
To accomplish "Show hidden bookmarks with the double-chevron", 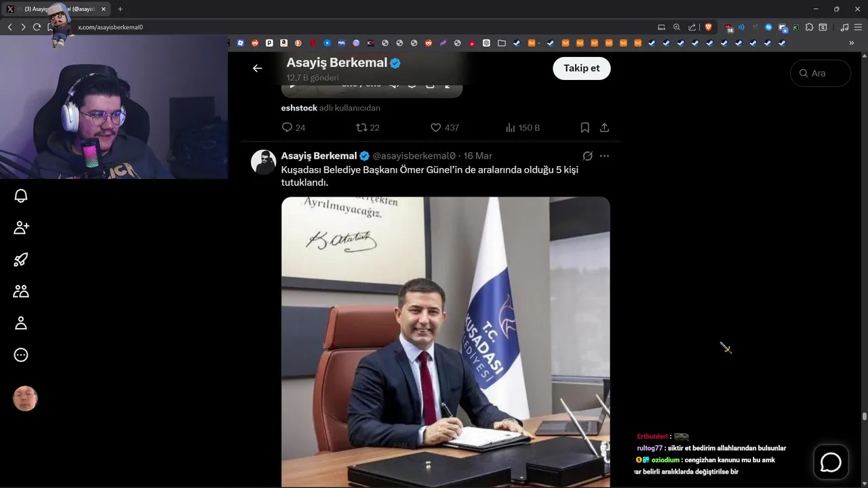I will point(852,43).
